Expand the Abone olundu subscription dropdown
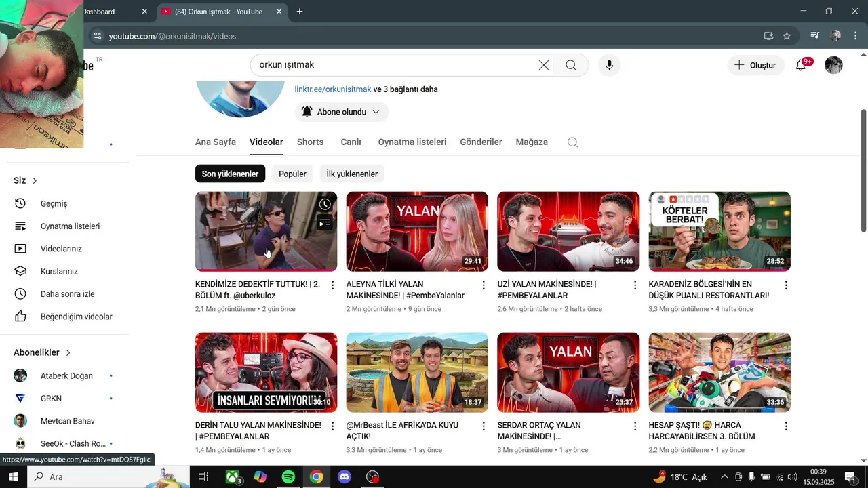The image size is (868, 488). [341, 112]
